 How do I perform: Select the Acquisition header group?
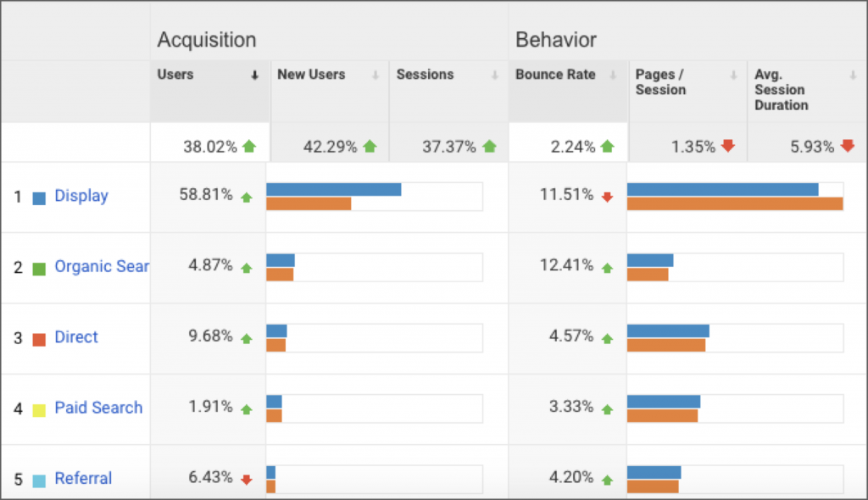click(x=207, y=40)
